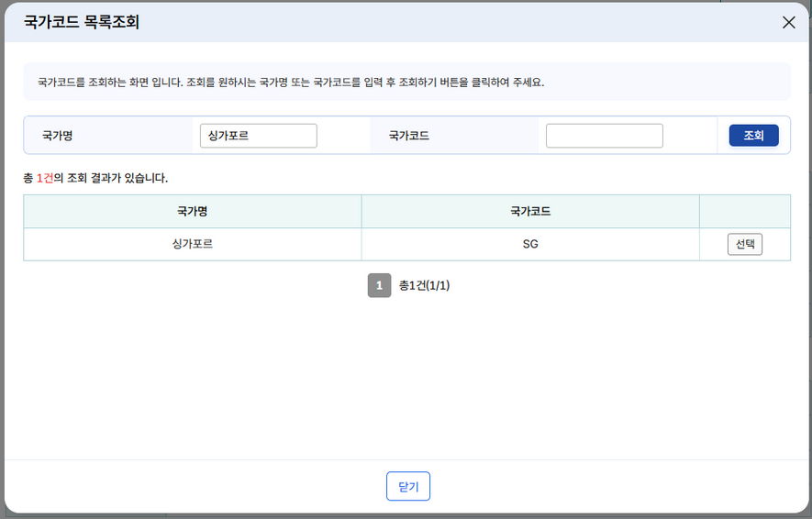Go to page 1 in pagination
The height and width of the screenshot is (519, 812).
(379, 285)
